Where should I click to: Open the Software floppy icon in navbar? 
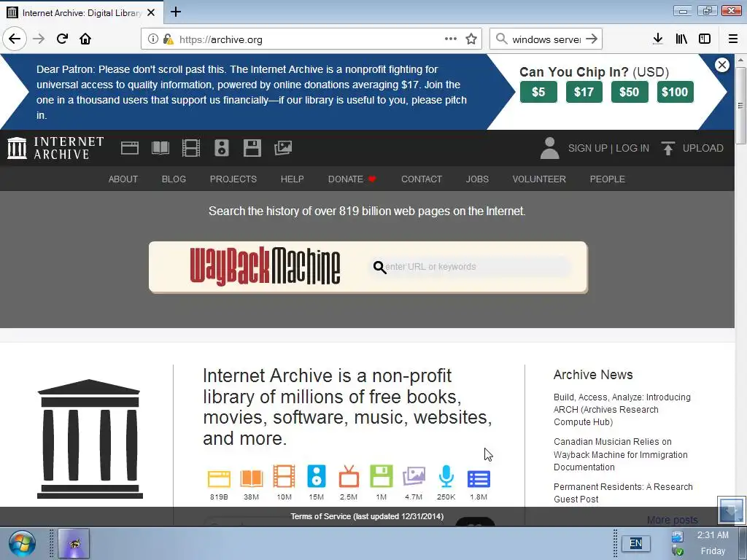252,148
